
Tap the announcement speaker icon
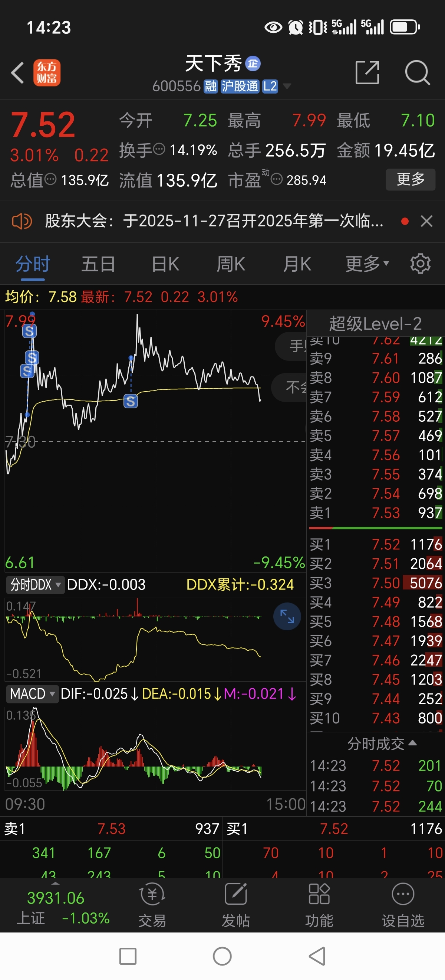click(x=22, y=220)
